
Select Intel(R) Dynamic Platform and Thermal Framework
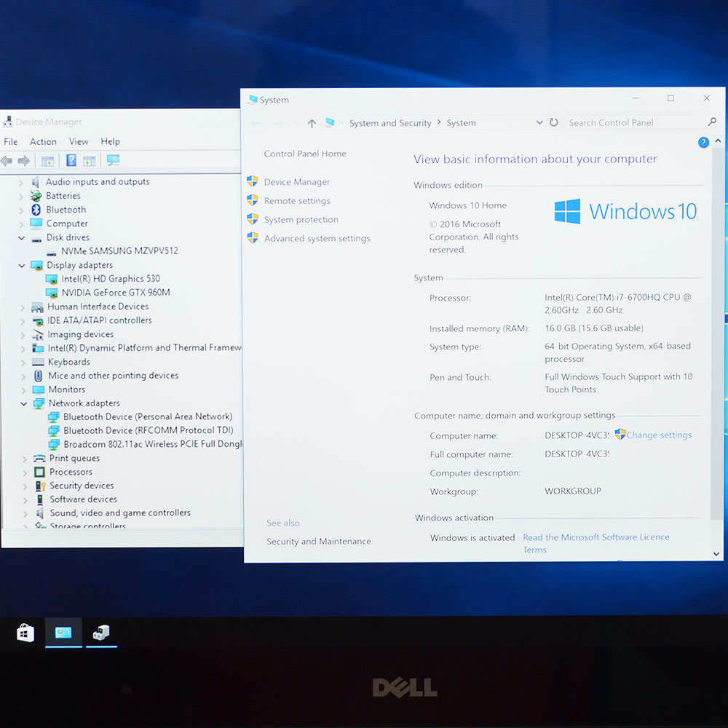click(144, 348)
